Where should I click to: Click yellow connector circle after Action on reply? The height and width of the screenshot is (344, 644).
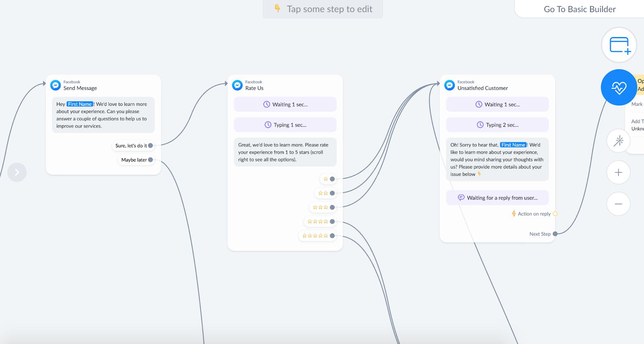(555, 214)
